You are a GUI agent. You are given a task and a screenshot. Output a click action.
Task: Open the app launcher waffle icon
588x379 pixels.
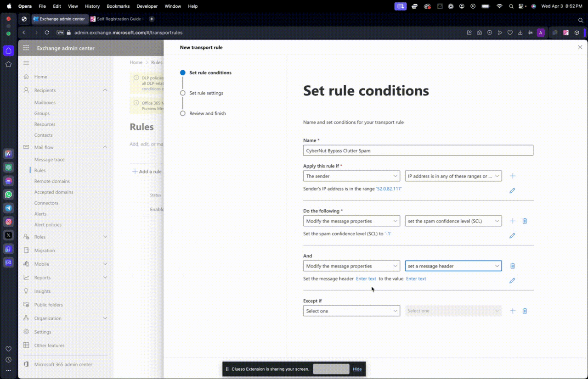[x=26, y=48]
